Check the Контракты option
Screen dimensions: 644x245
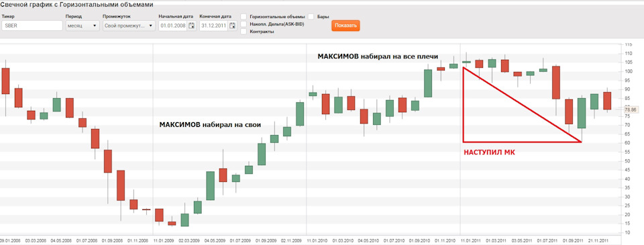[x=244, y=32]
